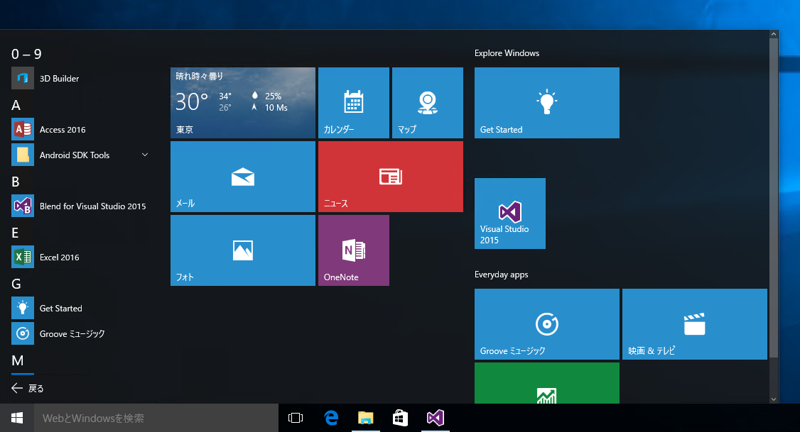The width and height of the screenshot is (800, 432).
Task: Click the letter G section header
Action: (16, 284)
